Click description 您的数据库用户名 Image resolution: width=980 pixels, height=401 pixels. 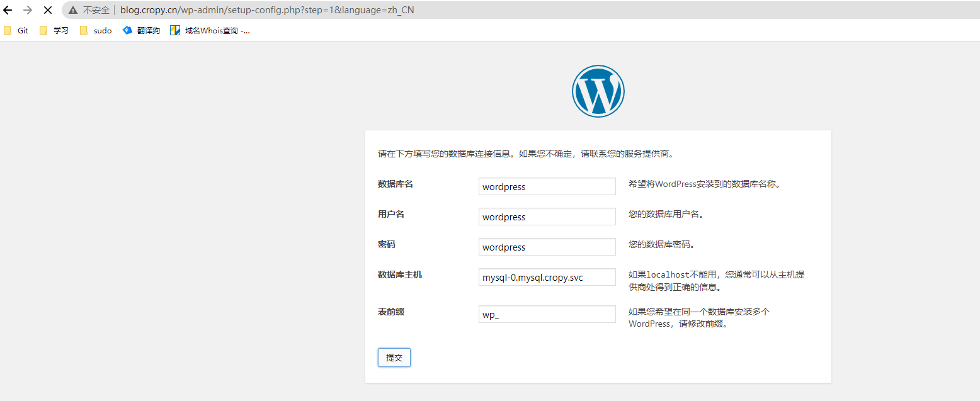(666, 214)
